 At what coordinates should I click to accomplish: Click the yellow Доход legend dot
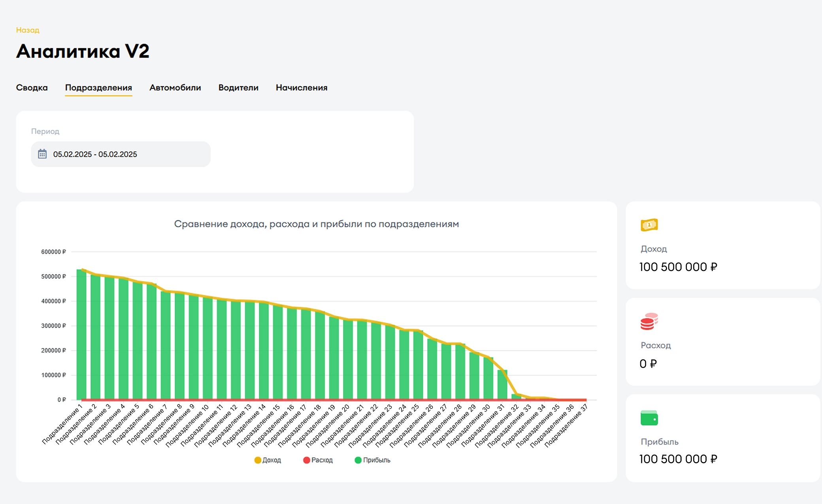[x=258, y=460]
